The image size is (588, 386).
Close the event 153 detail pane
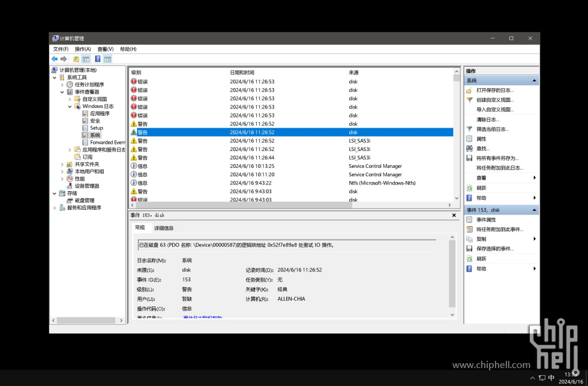click(x=454, y=215)
